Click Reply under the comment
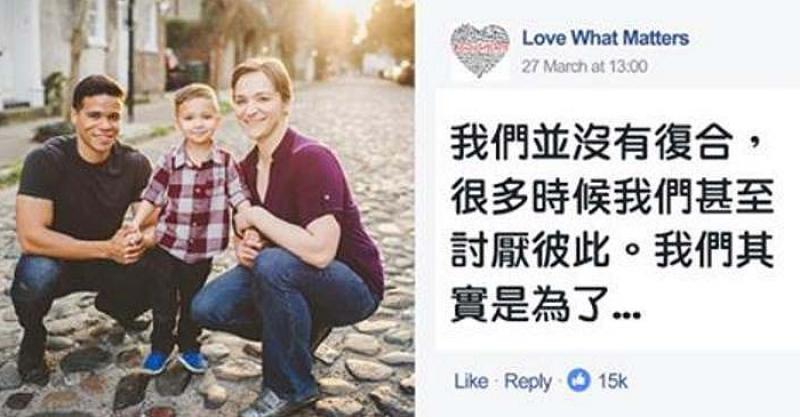This screenshot has height=417, width=800. click(x=528, y=381)
